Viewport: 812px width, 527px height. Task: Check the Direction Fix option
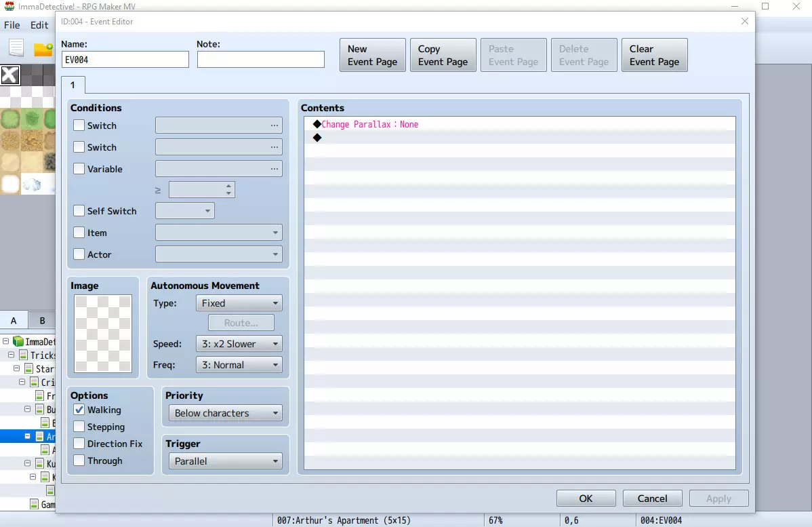point(79,444)
